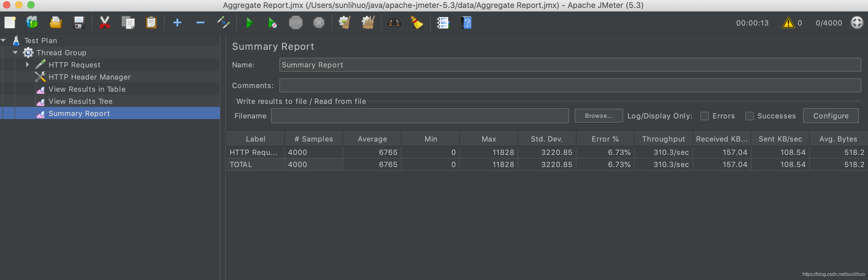
Task: Select HTTP Request in the tree
Action: click(74, 65)
